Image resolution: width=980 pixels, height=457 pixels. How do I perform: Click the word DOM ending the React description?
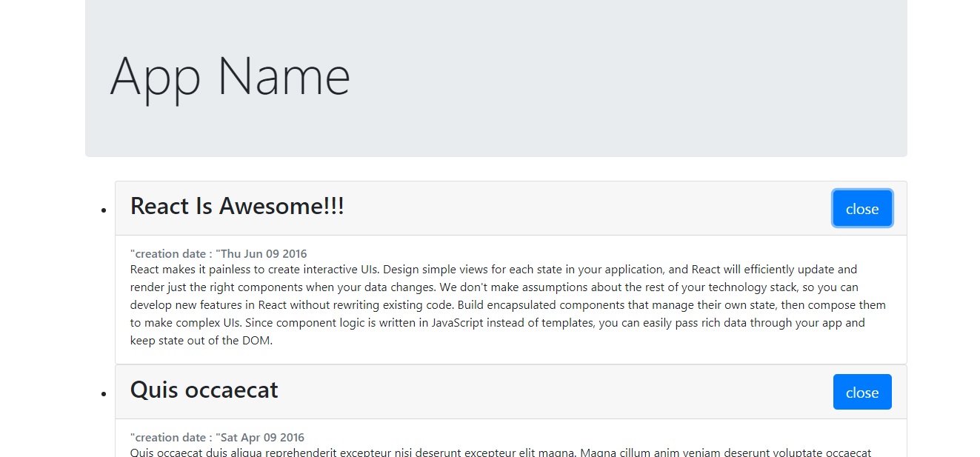(259, 341)
